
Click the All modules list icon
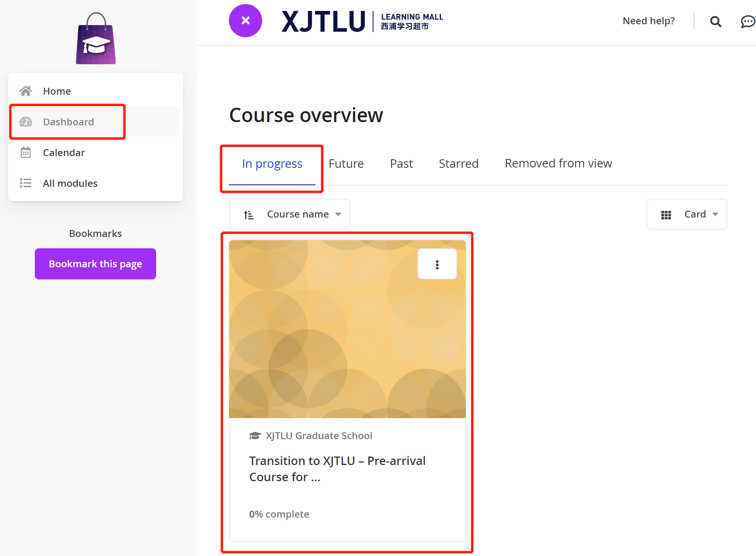pyautogui.click(x=26, y=183)
